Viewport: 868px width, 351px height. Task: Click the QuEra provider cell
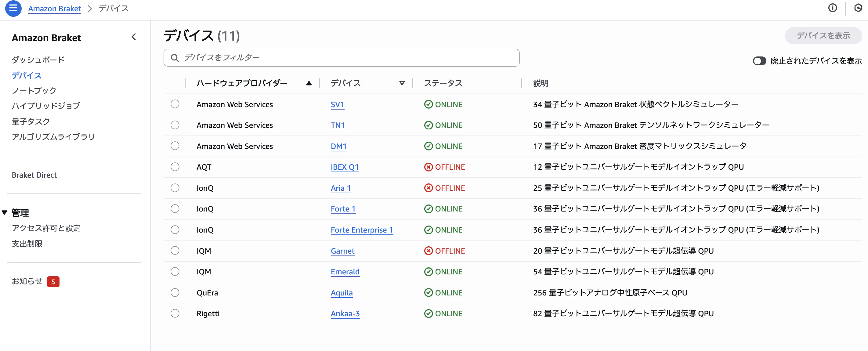pos(207,293)
